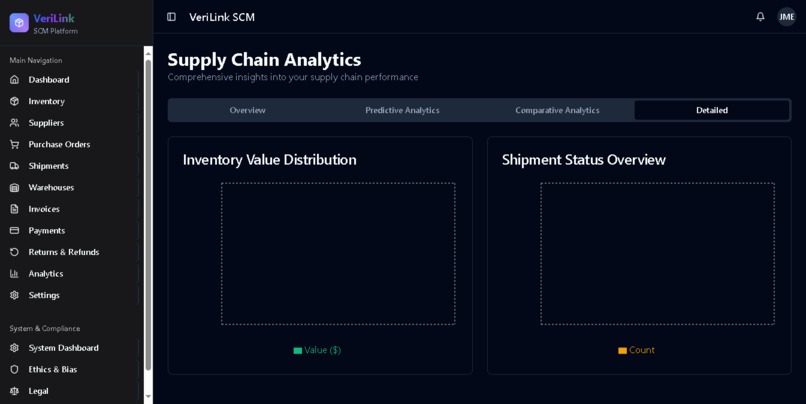Click the Suppliers people icon

[x=14, y=123]
